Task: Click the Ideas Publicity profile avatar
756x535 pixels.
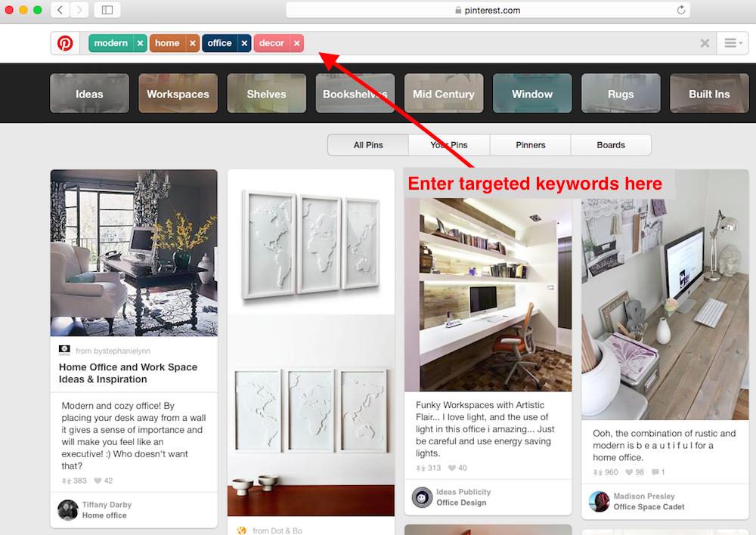Action: 423,497
